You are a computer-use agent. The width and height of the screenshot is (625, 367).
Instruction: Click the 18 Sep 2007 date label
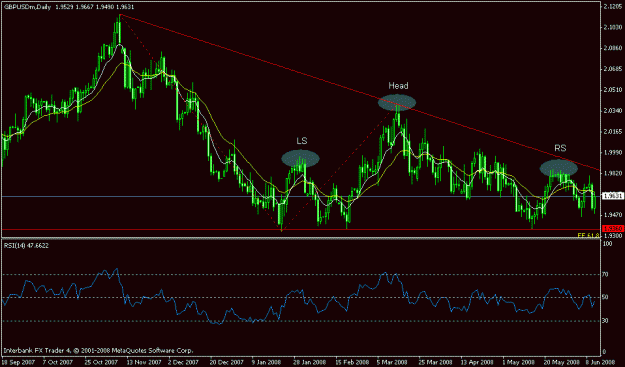click(18, 363)
